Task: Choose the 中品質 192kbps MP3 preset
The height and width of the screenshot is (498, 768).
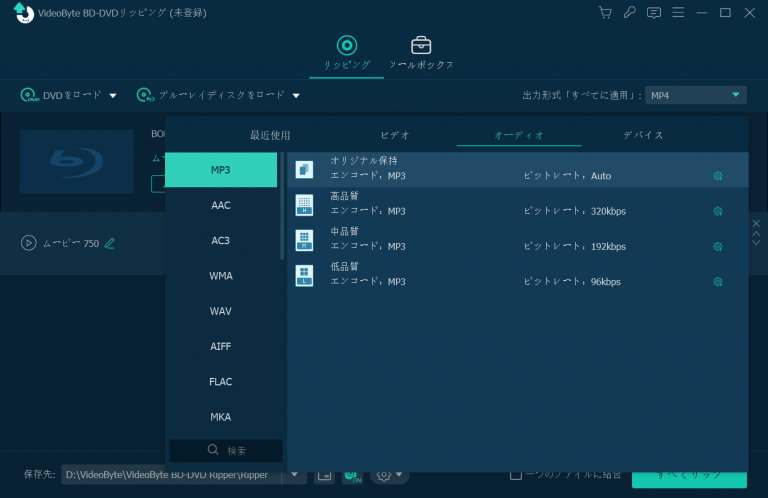Action: (x=500, y=239)
